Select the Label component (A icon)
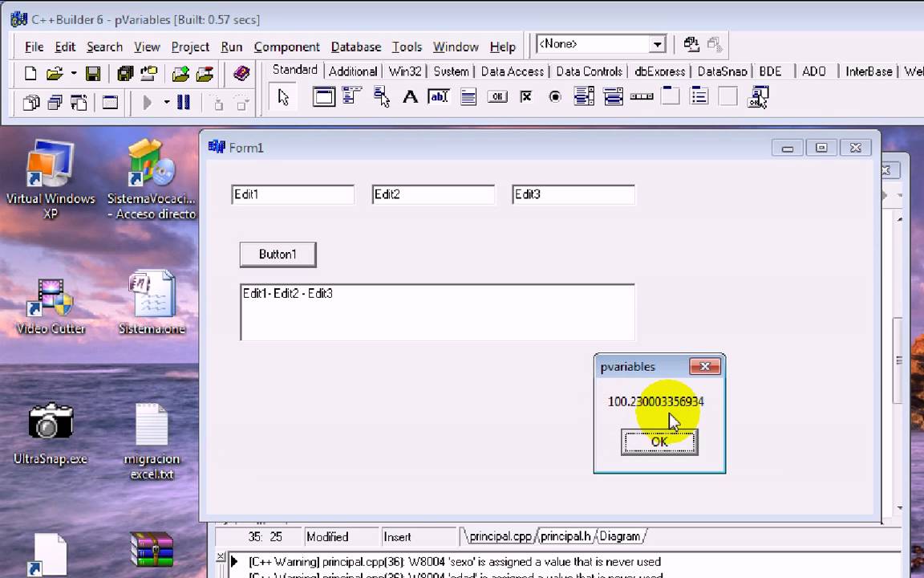The image size is (924, 578). (410, 96)
